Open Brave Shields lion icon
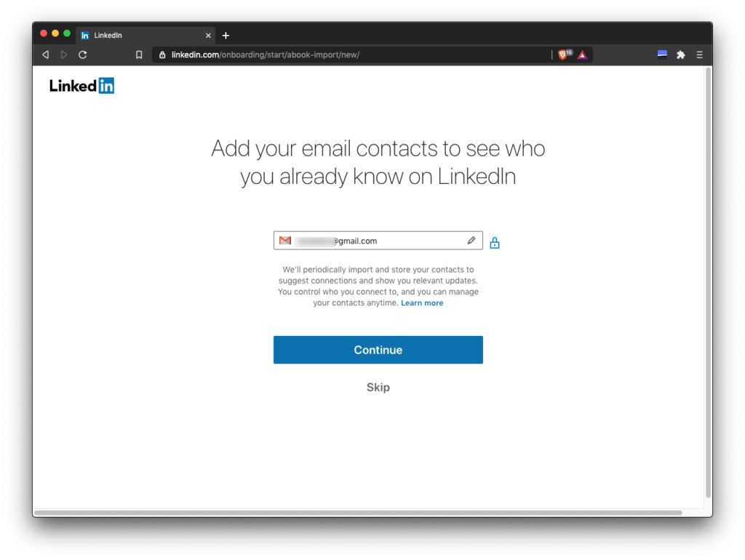This screenshot has width=745, height=560. coord(563,55)
